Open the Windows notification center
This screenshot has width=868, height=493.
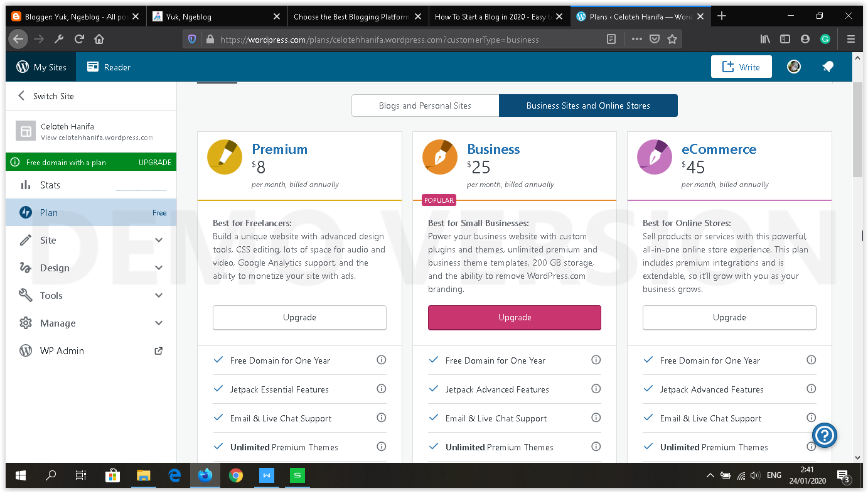point(843,476)
